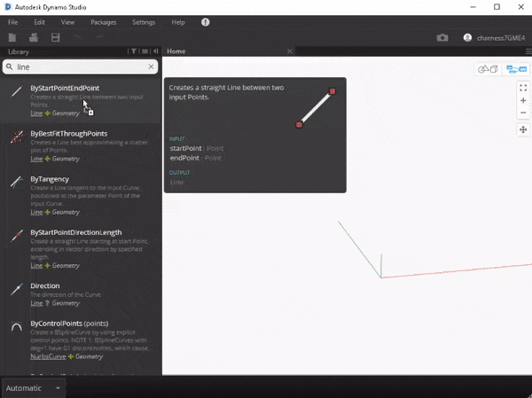Click the Redo toolbar icon

[99, 37]
